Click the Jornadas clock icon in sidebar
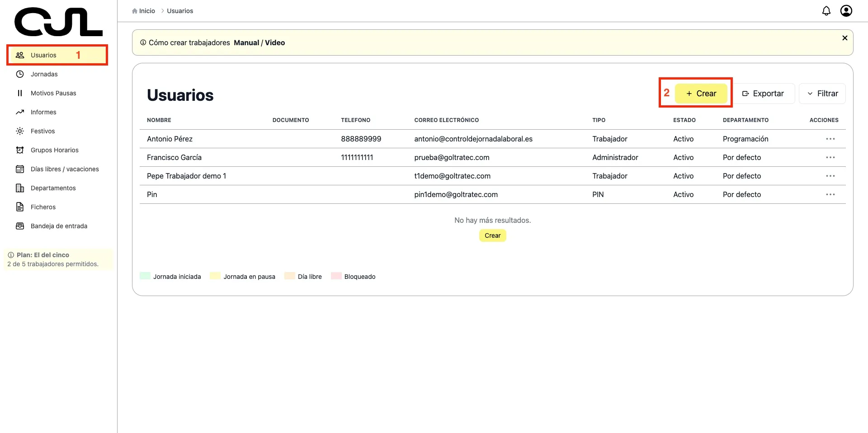 coord(20,74)
